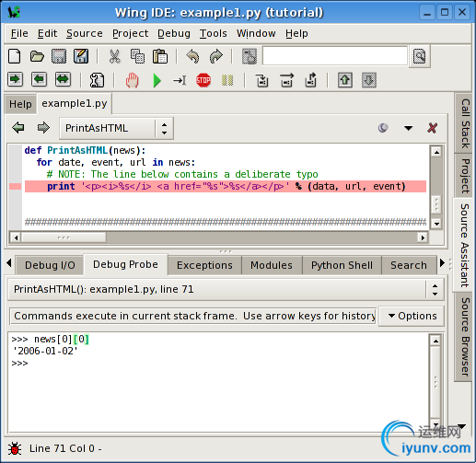
Task: Cut selection with the scissors icon
Action: point(115,56)
